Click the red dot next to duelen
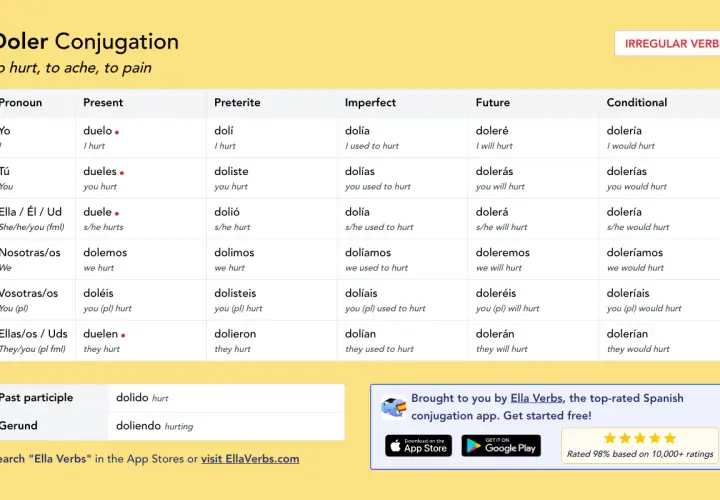 (123, 335)
